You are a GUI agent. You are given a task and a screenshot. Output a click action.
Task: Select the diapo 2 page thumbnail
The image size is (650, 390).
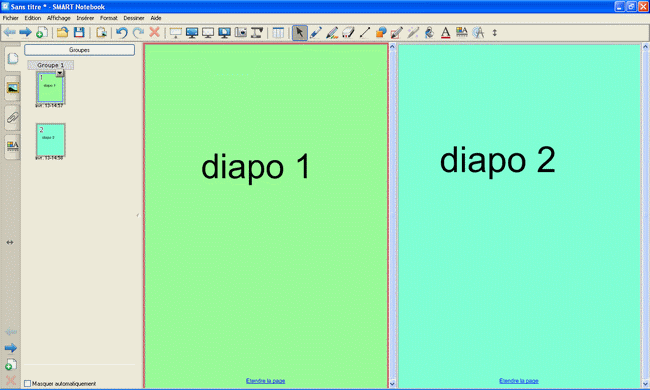point(50,140)
